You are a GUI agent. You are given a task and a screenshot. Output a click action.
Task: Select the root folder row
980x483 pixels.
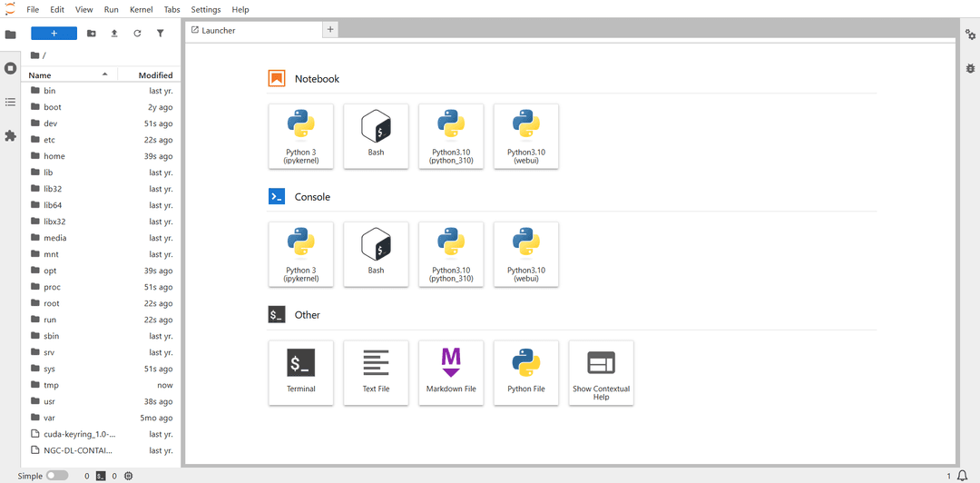coord(102,303)
